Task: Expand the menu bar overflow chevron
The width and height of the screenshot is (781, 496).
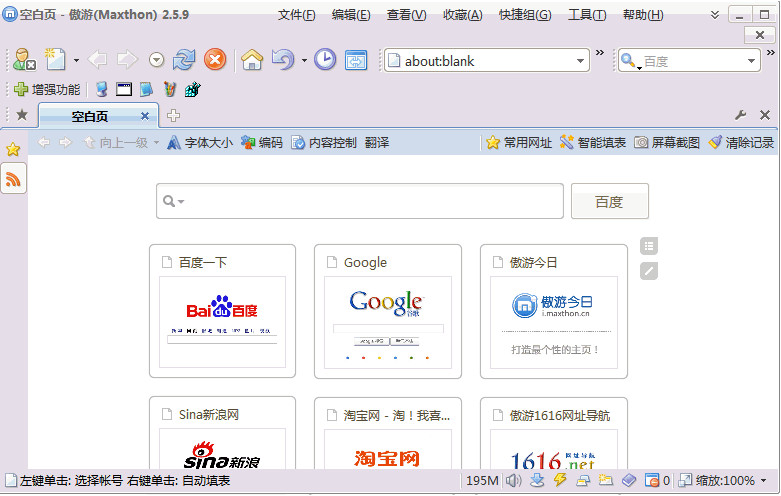Action: (x=715, y=15)
